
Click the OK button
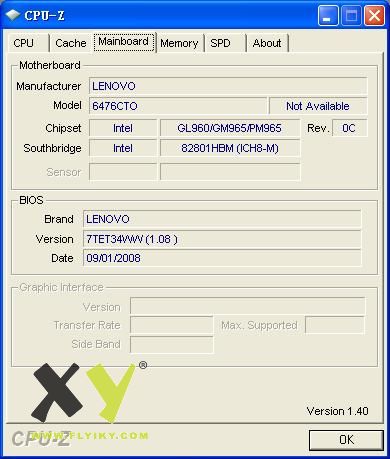346,440
